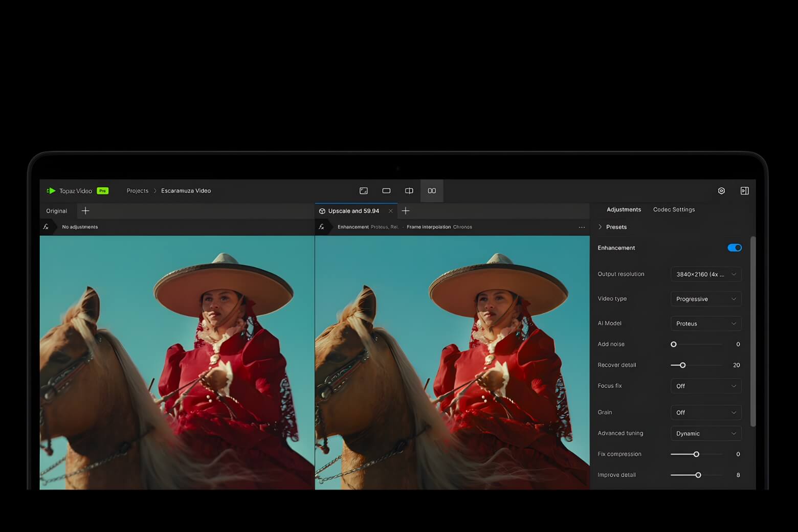Viewport: 798px width, 532px height.
Task: Disable the Enhancement toggle
Action: point(734,248)
